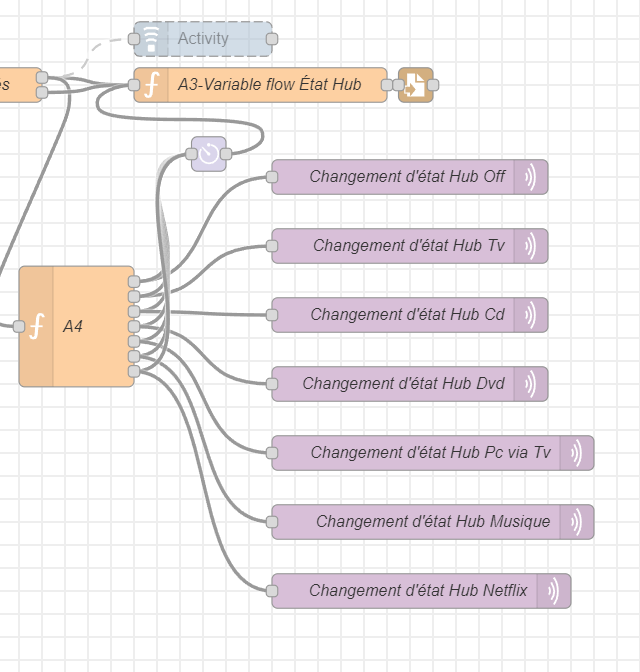Click the signal icon on the Hub Dvd node
The width and height of the screenshot is (640, 672).
531,384
